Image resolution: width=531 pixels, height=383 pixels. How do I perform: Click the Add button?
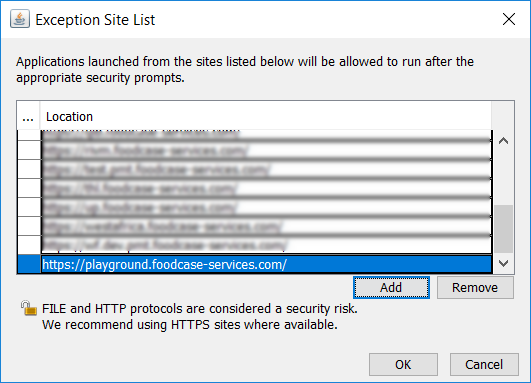391,288
